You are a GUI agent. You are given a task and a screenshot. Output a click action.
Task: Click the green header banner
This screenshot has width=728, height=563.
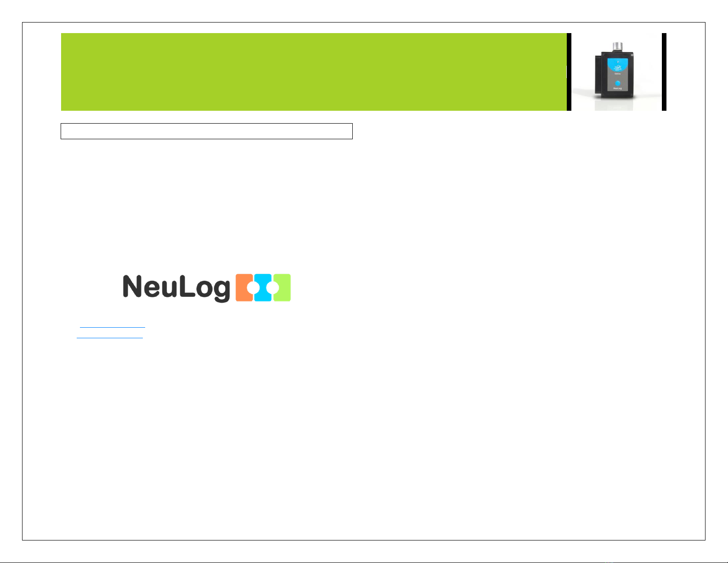click(x=314, y=72)
